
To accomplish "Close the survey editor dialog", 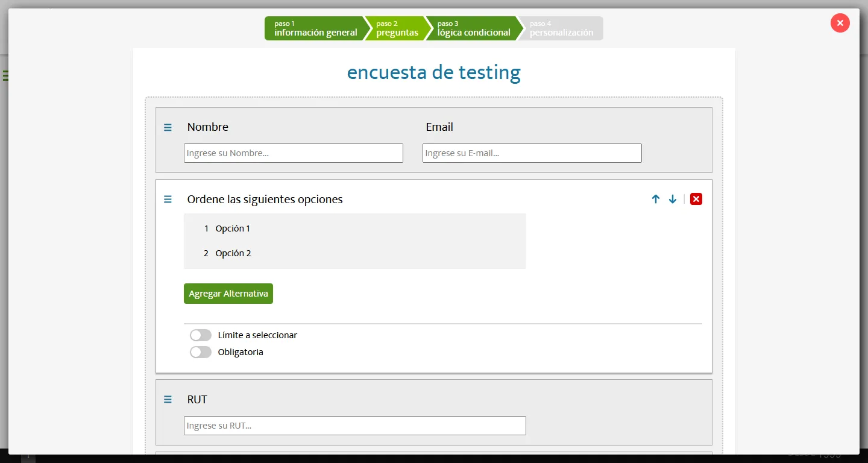I will tap(840, 23).
